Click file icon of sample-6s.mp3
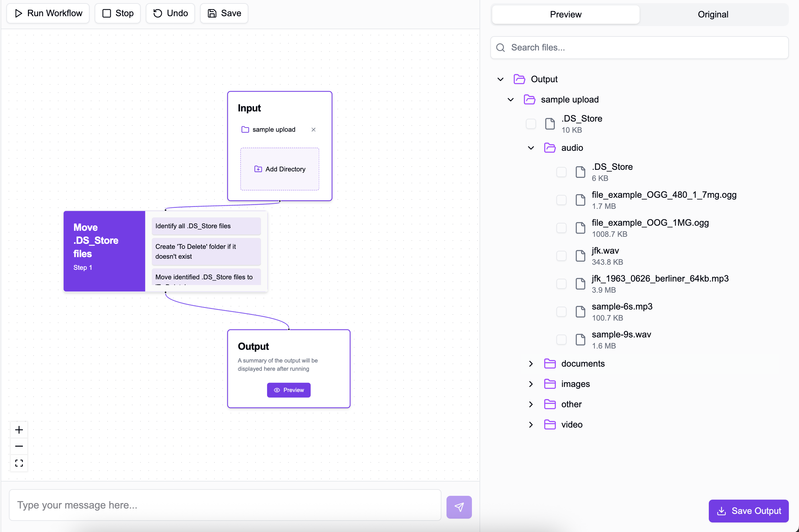Screen dimensions: 799x532 point(581,312)
